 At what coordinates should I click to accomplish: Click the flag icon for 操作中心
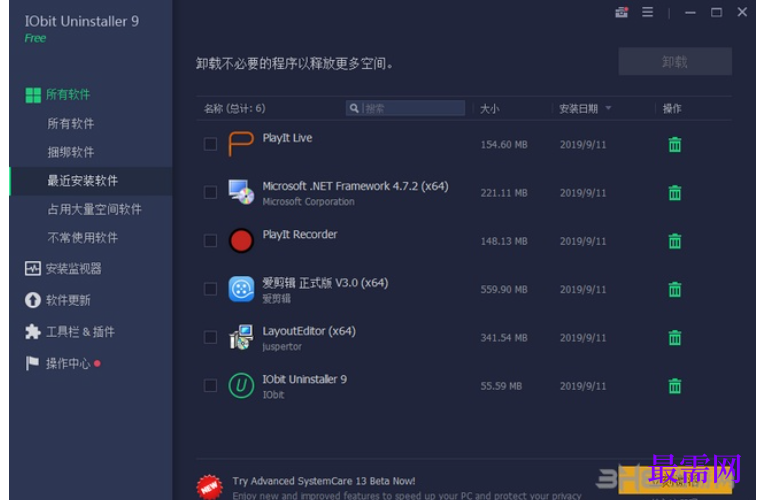coord(32,363)
